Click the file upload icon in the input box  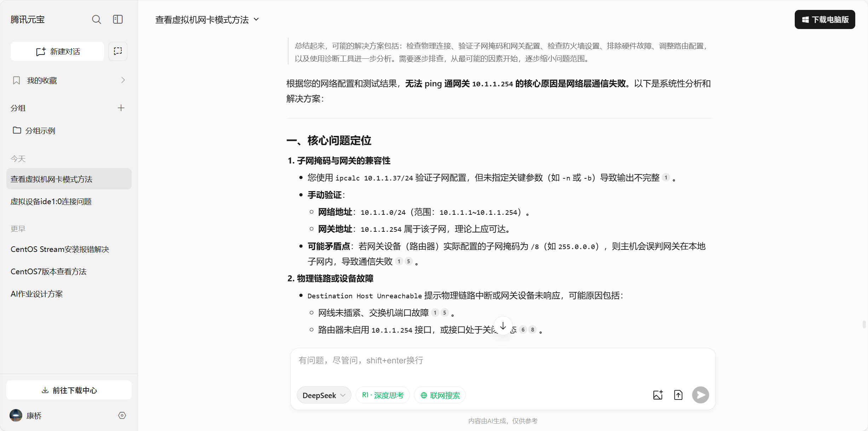[x=678, y=395]
